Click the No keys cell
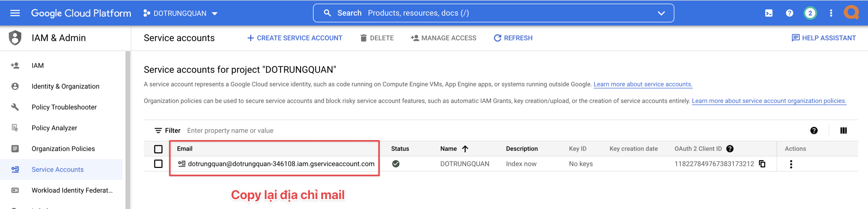This screenshot has height=209, width=868. point(581,164)
